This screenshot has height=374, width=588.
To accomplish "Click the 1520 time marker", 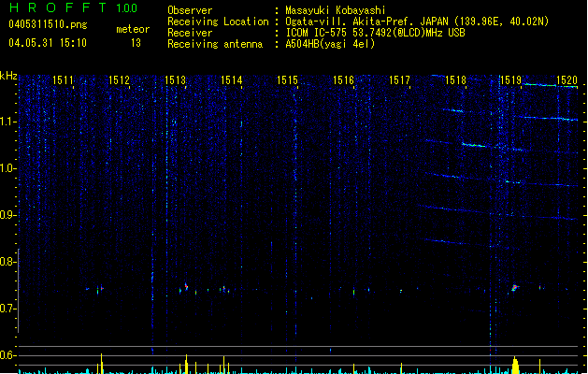I will [x=567, y=80].
